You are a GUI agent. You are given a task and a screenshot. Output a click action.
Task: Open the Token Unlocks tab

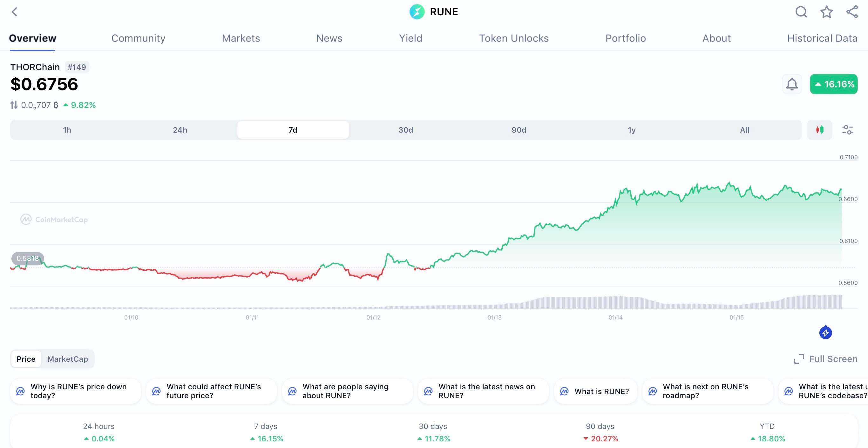point(513,38)
